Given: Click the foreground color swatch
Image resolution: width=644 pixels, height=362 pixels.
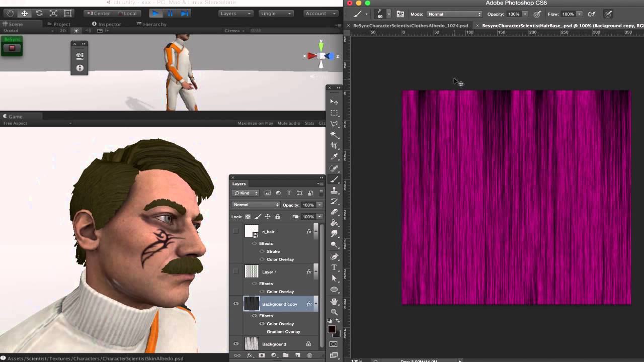Looking at the screenshot, I should coord(332,330).
